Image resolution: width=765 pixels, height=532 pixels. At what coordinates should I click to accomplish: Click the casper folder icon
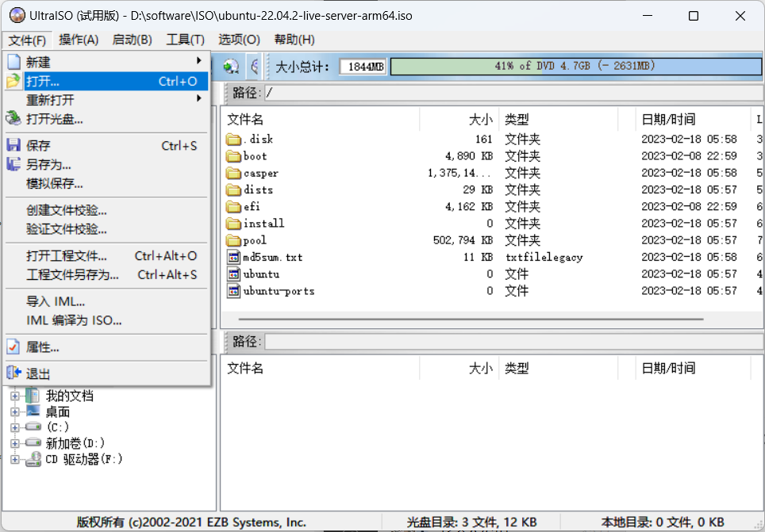pos(233,173)
